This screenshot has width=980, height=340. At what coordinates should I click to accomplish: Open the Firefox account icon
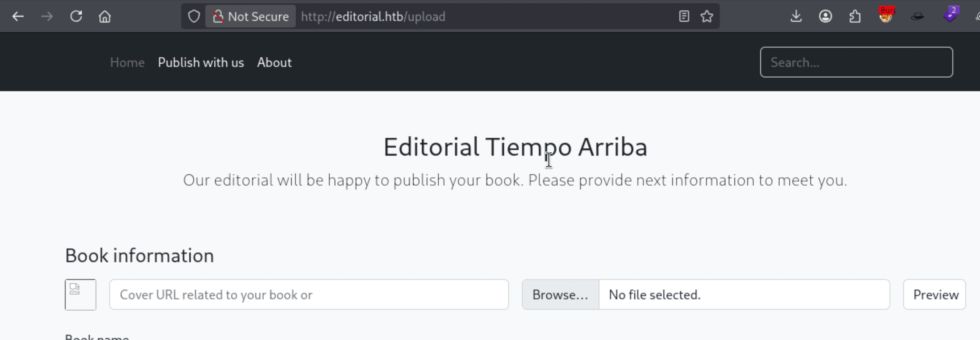click(825, 16)
